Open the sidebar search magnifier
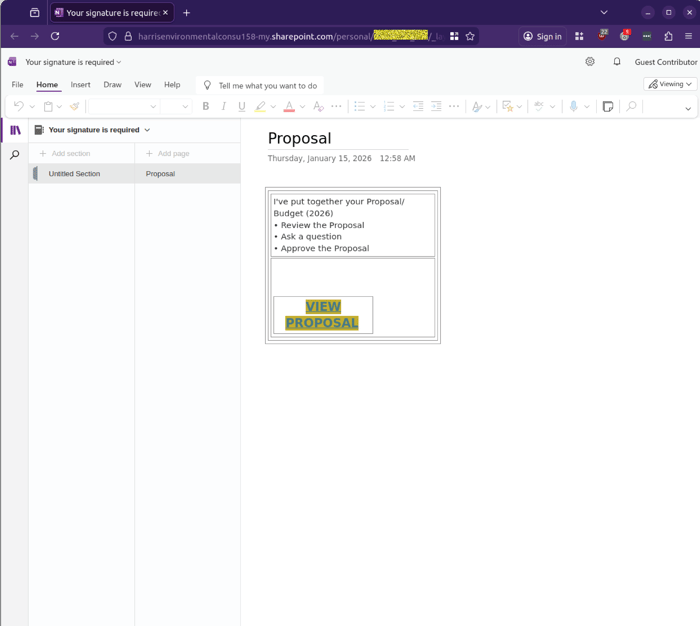This screenshot has height=626, width=700. tap(15, 155)
